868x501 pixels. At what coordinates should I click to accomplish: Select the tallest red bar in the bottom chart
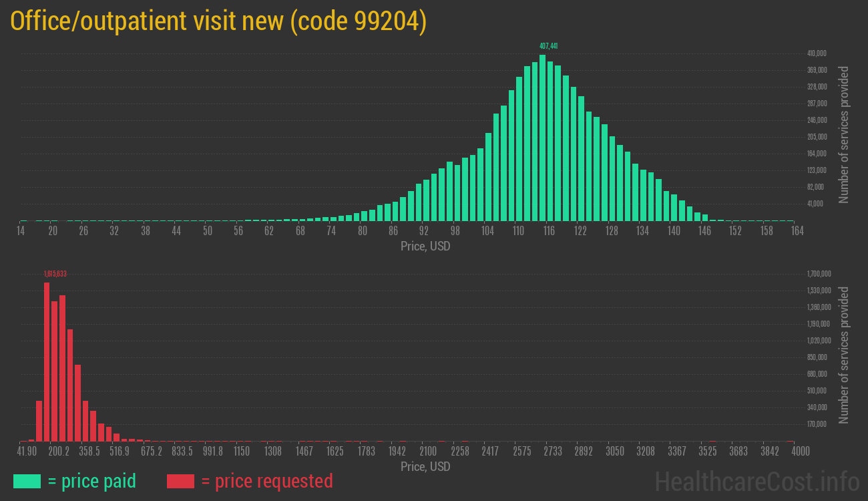(x=47, y=361)
